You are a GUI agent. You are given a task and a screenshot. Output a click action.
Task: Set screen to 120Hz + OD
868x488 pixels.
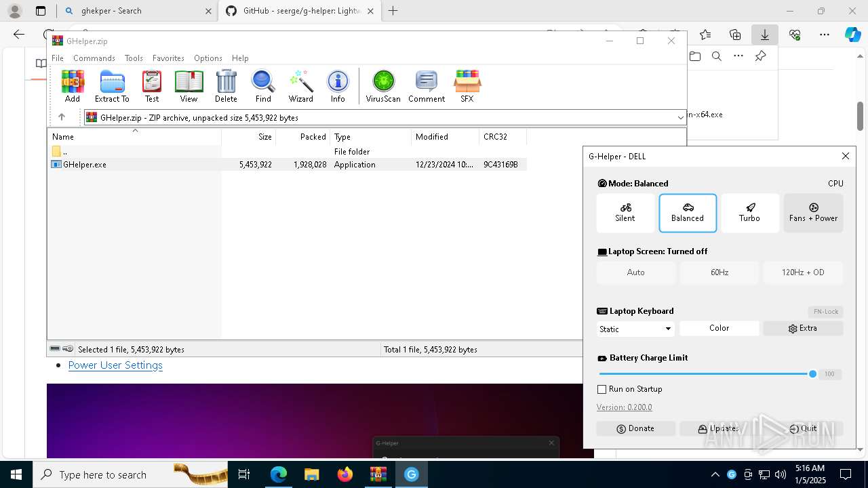(803, 272)
